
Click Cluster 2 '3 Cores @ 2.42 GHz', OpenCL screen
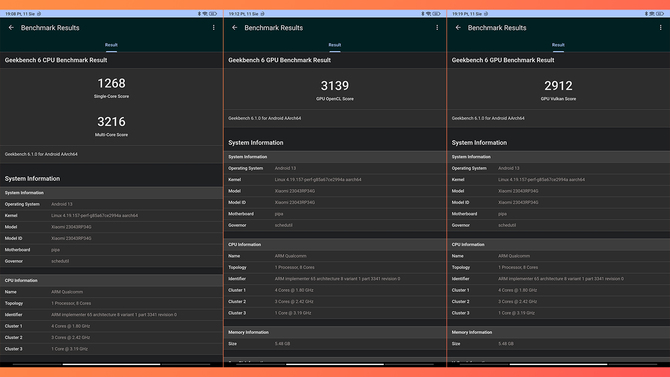(x=335, y=302)
